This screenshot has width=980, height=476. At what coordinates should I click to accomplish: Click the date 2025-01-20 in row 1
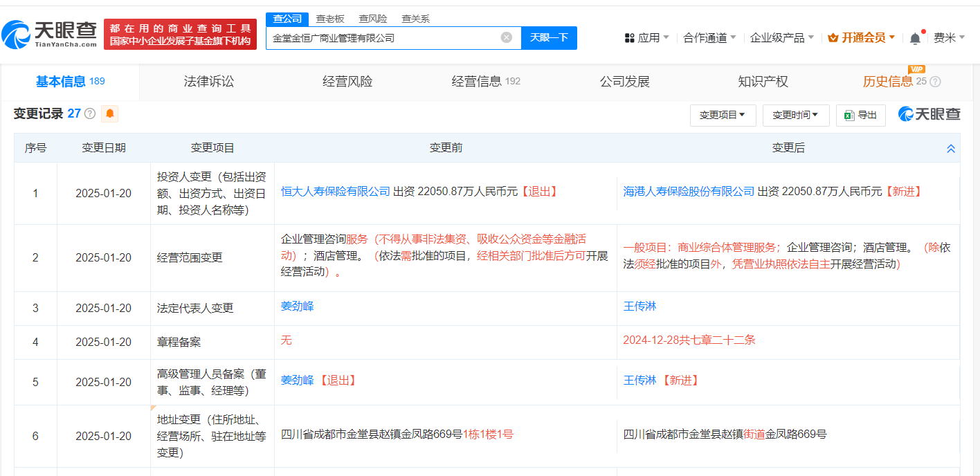103,193
